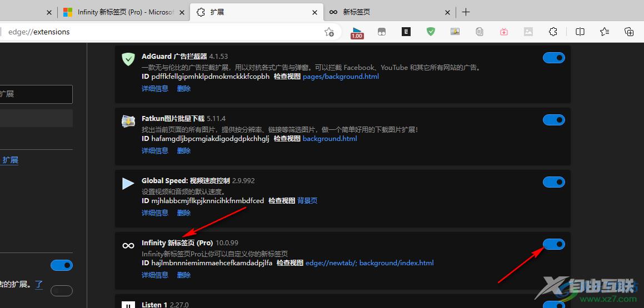The height and width of the screenshot is (308, 644).
Task: Open the Favorites list button
Action: [x=604, y=32]
